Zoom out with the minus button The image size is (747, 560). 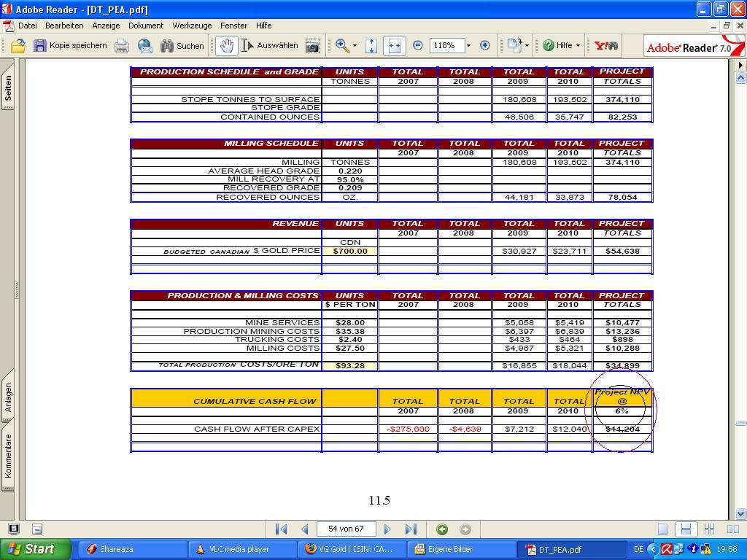pos(417,46)
